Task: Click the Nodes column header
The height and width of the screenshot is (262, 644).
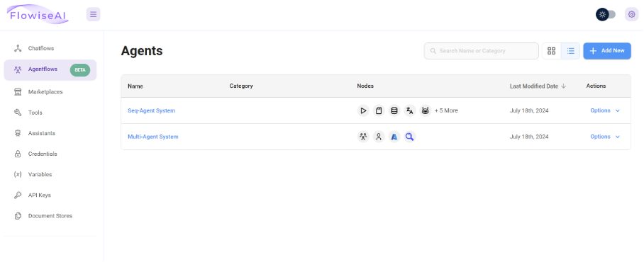Action: coord(365,86)
